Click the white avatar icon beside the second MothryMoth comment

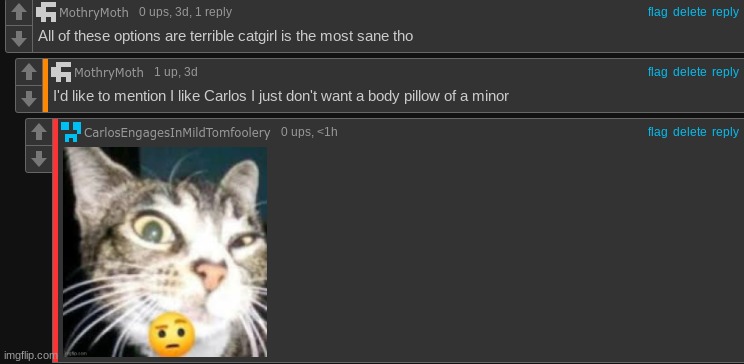click(61, 72)
